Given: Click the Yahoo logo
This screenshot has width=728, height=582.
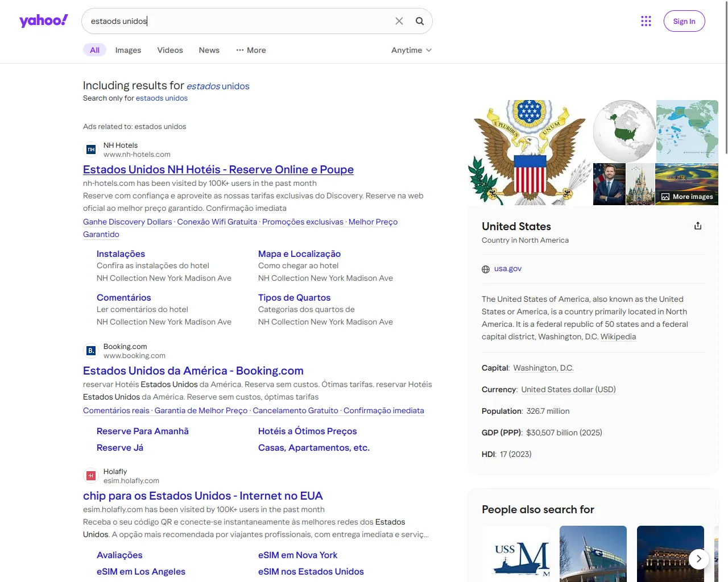Looking at the screenshot, I should pyautogui.click(x=44, y=21).
